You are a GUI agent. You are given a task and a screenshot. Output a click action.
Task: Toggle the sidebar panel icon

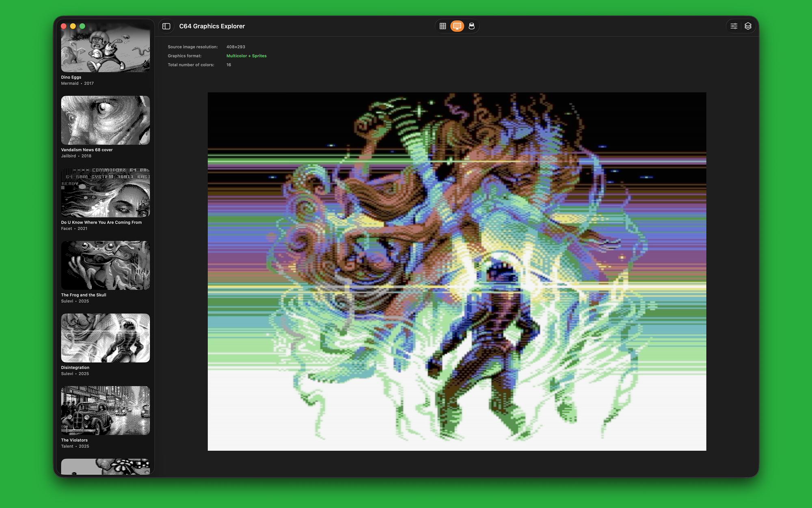[166, 26]
